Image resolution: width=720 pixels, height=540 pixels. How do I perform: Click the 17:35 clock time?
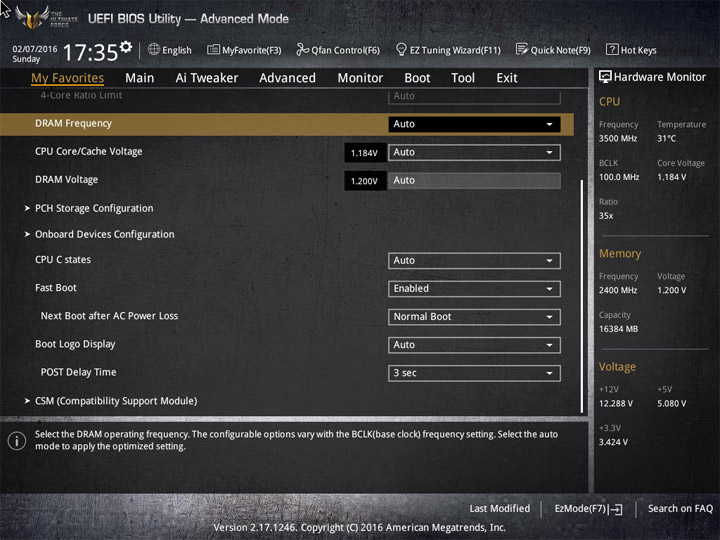click(x=90, y=52)
